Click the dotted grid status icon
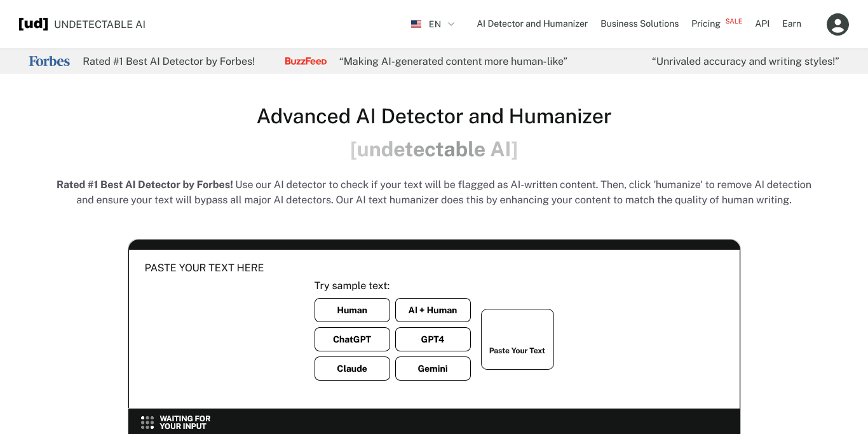Screen dimensions: 868x434 click(x=147, y=423)
